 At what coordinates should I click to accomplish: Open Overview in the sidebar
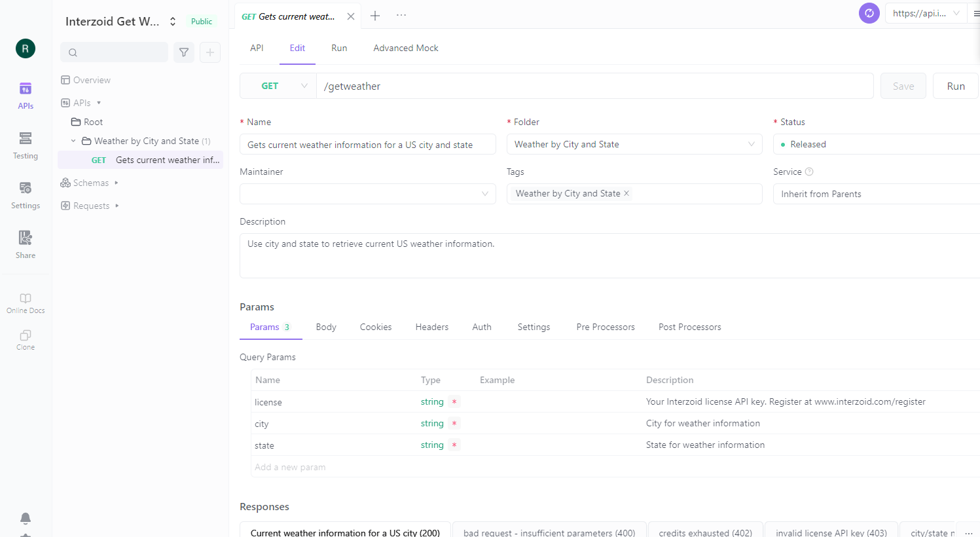click(x=86, y=80)
